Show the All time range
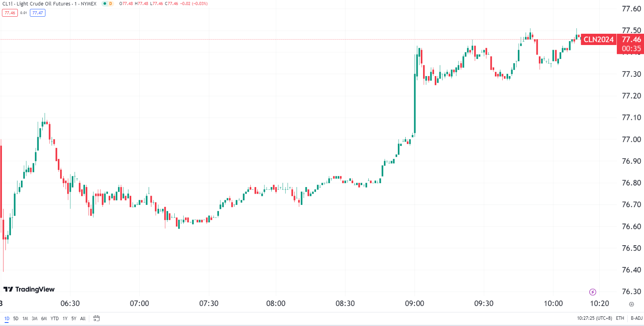 (83, 318)
